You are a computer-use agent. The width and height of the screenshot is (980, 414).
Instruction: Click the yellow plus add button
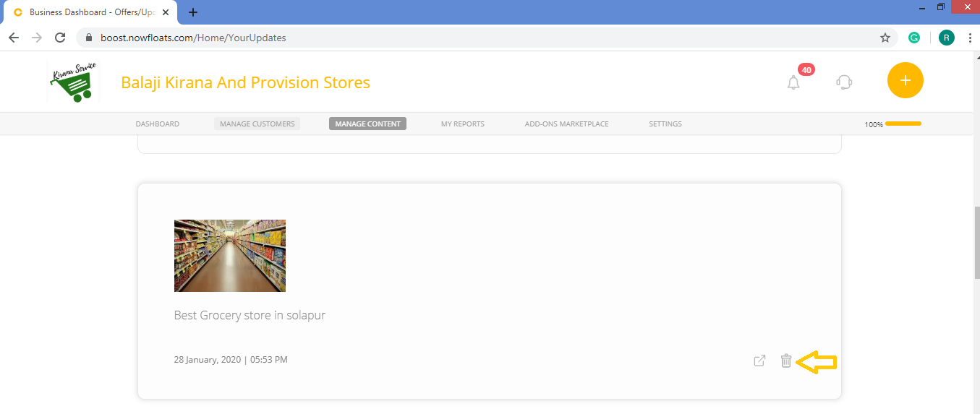(905, 80)
